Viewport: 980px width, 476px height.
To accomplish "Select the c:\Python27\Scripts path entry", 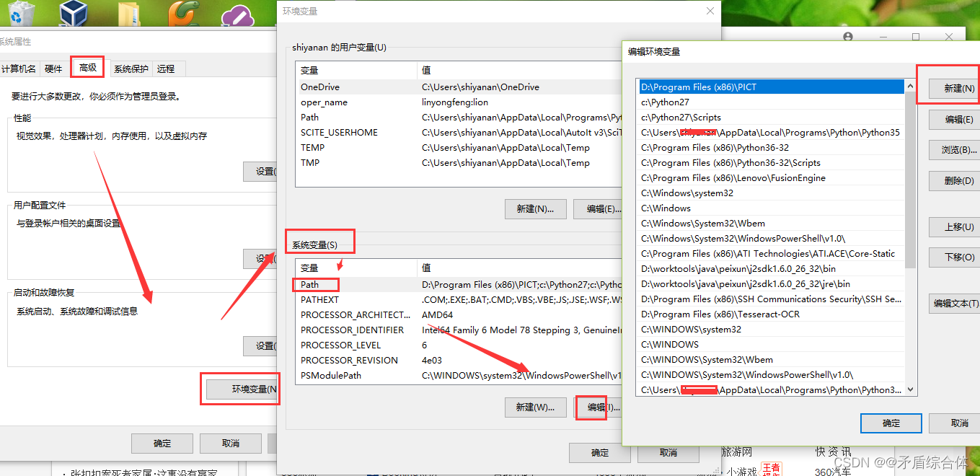I will [x=771, y=117].
